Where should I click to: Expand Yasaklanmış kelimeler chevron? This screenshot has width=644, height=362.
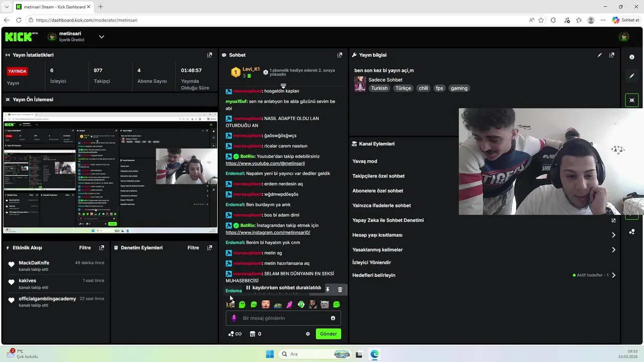(x=613, y=249)
